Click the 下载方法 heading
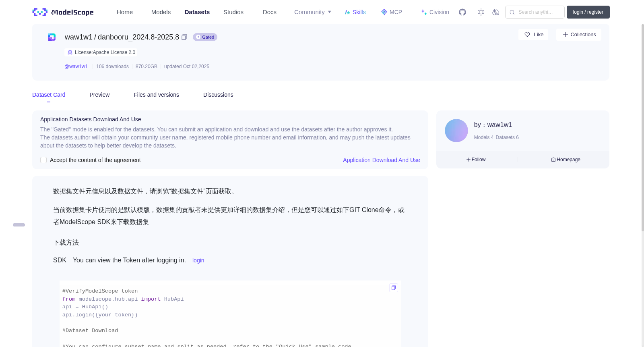644x347 pixels. click(66, 243)
